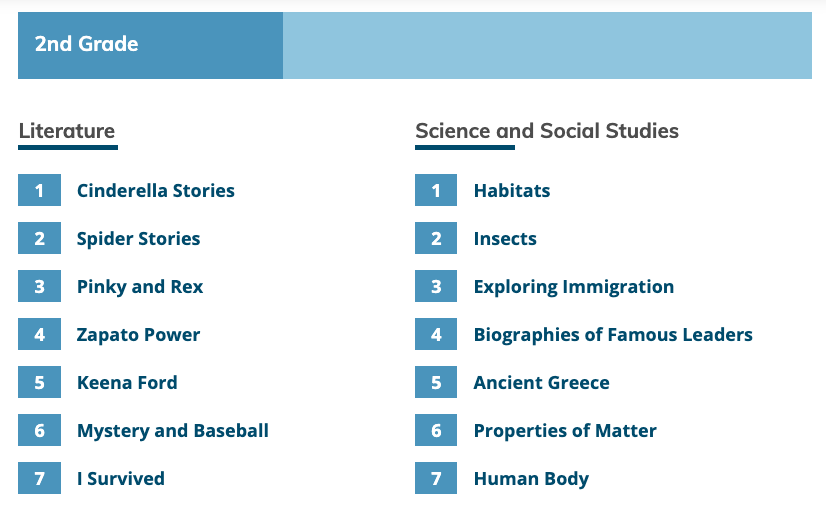Open the I Survived unit

coord(121,478)
